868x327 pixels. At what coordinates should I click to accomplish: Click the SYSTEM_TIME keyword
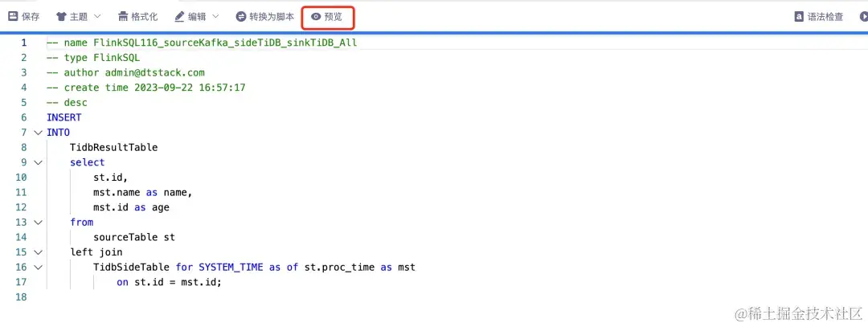click(231, 267)
